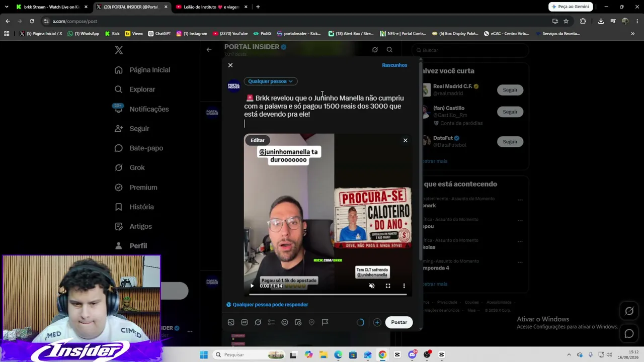Open the browser extensions menu
The image size is (644, 362).
coord(583,21)
